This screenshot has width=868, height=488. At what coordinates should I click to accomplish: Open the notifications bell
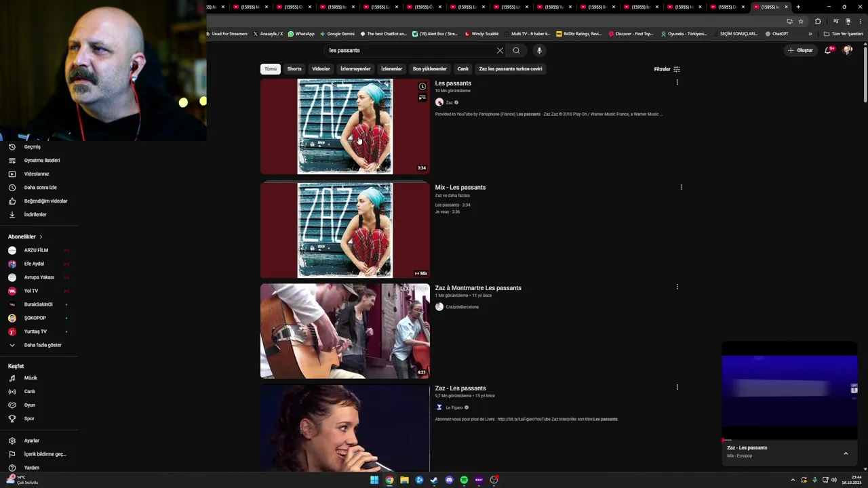point(829,50)
